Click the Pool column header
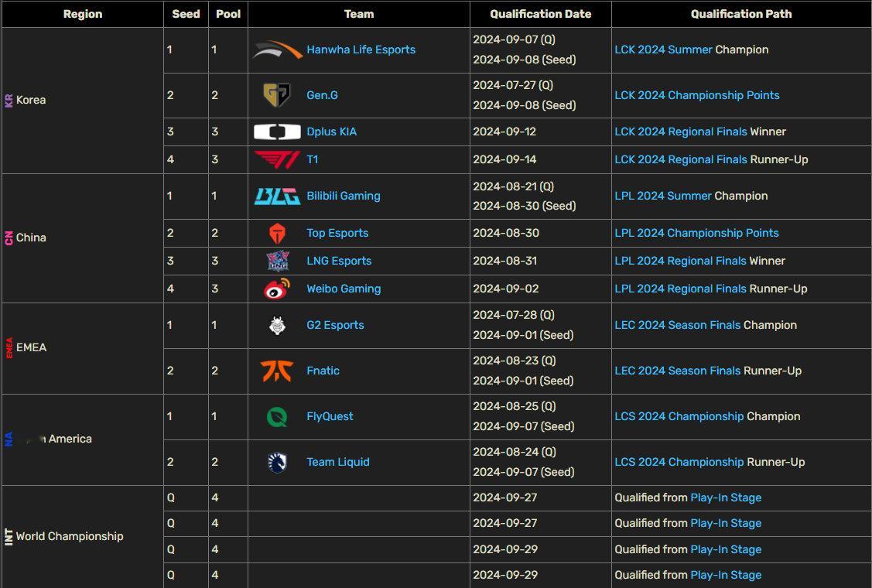The width and height of the screenshot is (872, 588). 228,14
